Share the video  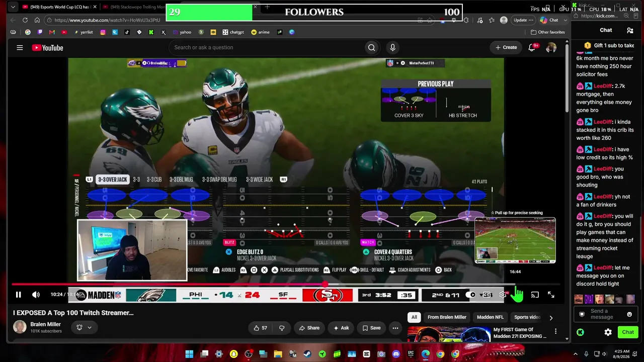click(x=309, y=328)
